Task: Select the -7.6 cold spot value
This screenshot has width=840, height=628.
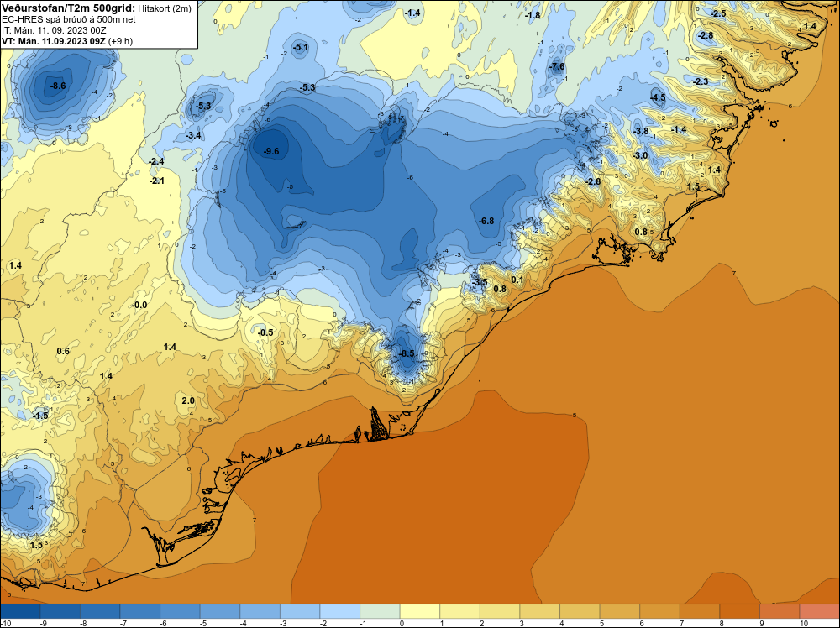Action: (x=557, y=67)
